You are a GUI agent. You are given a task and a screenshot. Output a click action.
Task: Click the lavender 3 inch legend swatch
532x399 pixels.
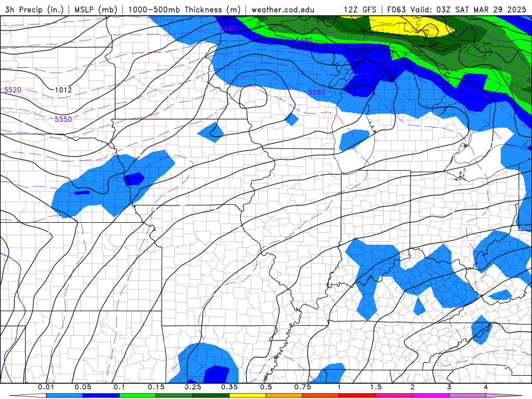[467, 396]
